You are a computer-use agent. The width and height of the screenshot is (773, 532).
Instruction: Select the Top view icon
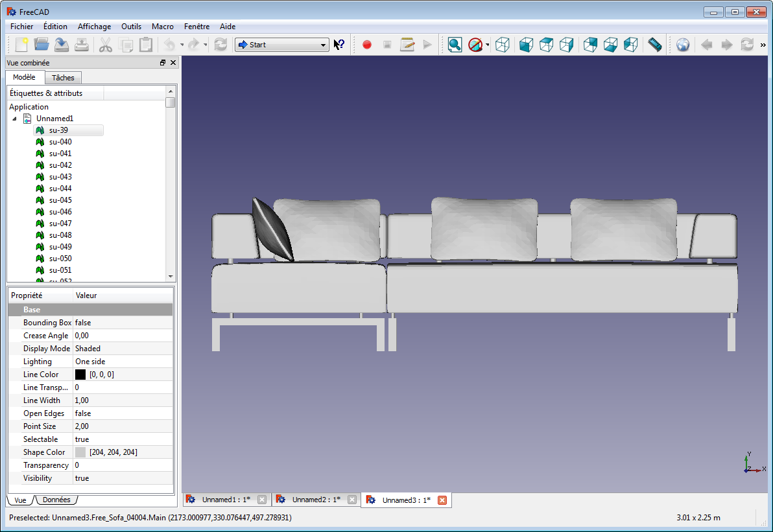(547, 45)
